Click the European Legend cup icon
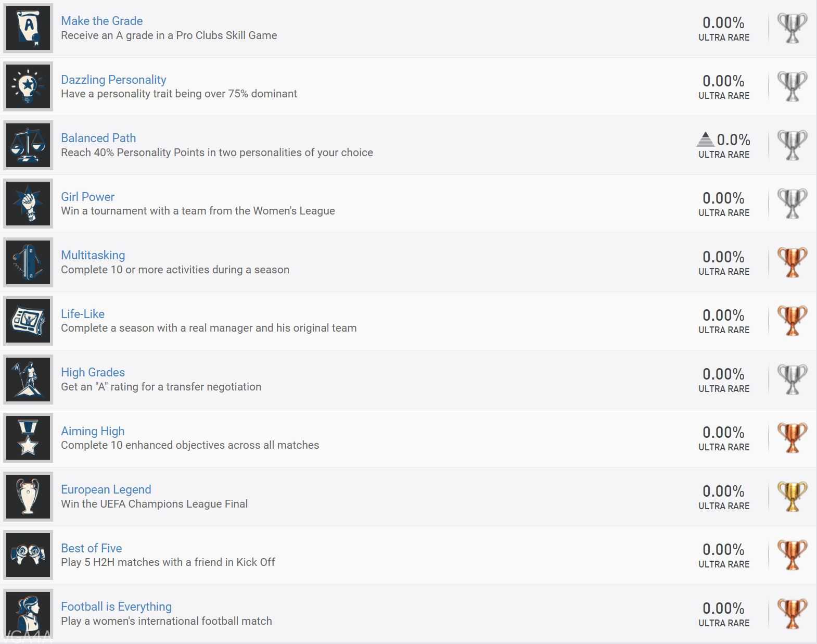This screenshot has width=817, height=644. [x=28, y=497]
